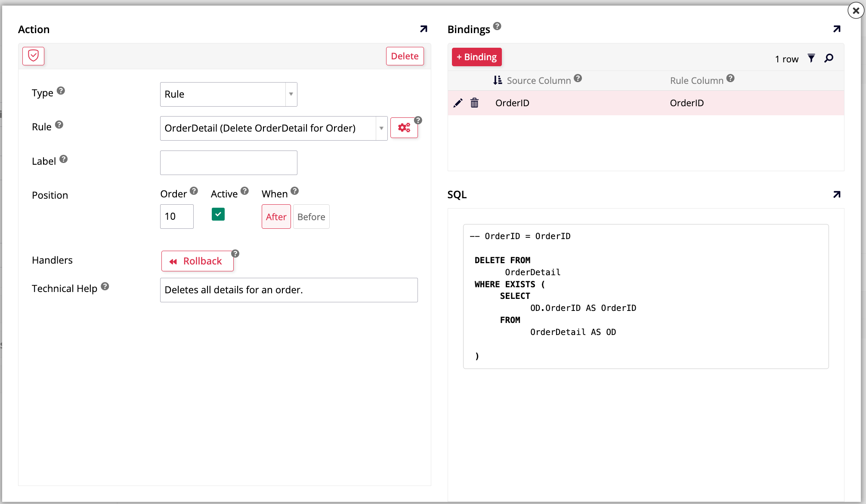Expand the SQL panel to full view
866x504 pixels.
[x=837, y=194]
